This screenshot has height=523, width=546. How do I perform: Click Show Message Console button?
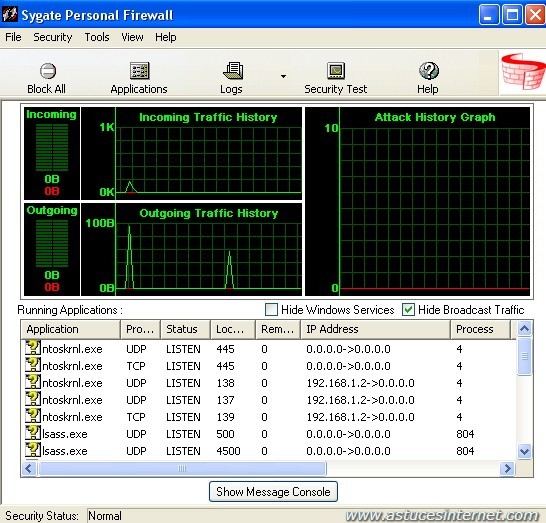(x=273, y=492)
